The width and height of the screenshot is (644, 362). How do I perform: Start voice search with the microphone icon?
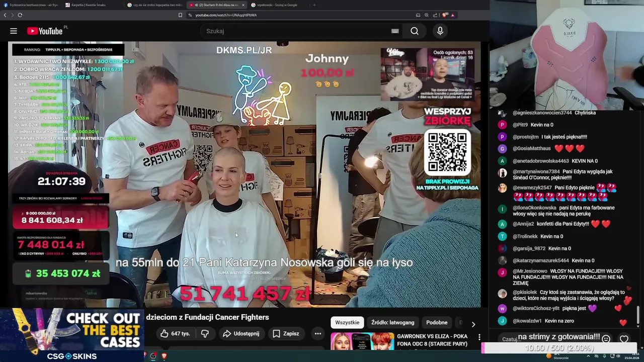[440, 31]
